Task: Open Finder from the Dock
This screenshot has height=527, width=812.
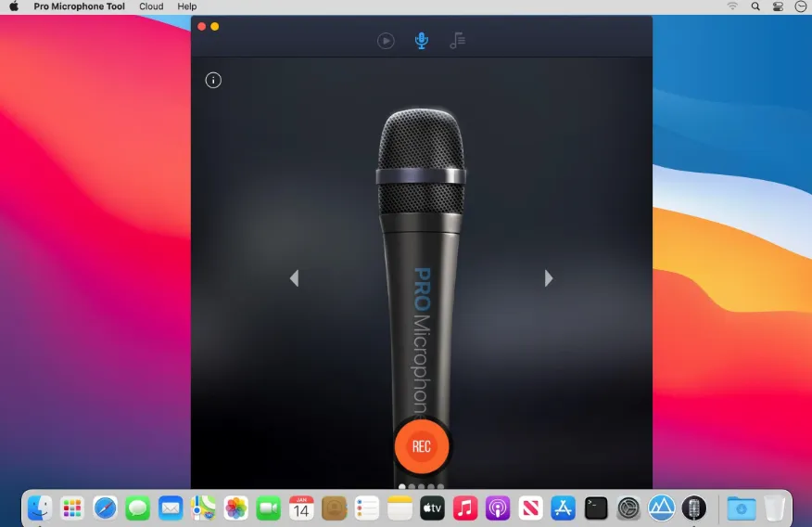Action: coord(40,508)
